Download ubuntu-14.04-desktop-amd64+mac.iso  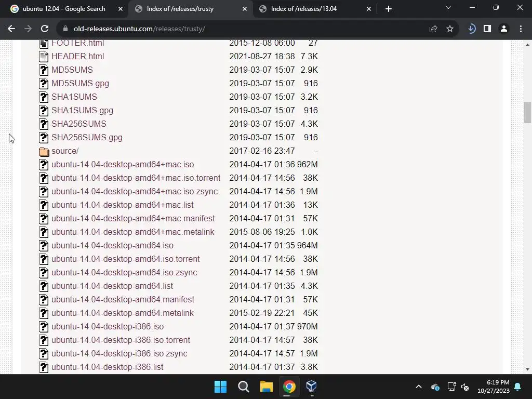tap(123, 165)
